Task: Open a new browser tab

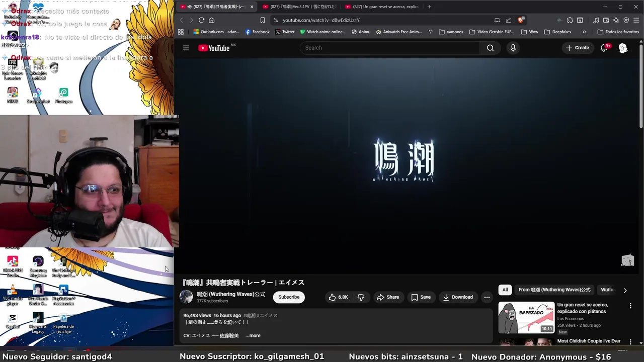Action: (x=429, y=7)
